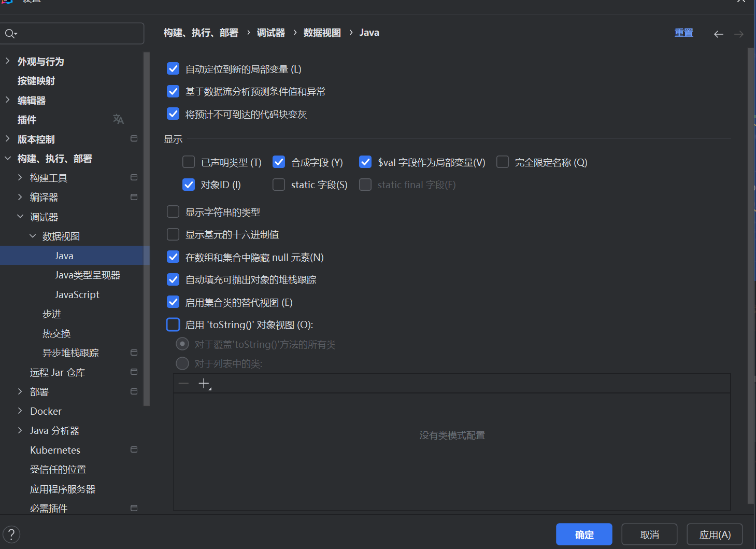Click the project-level icon beside 版本控制
Viewport: 756px width, 549px height.
pos(134,139)
